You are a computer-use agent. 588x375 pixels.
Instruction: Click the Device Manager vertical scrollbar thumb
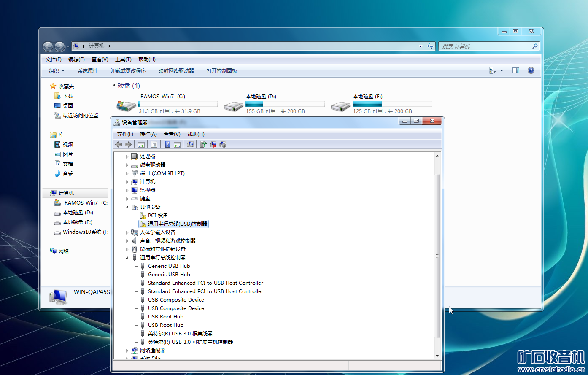437,256
